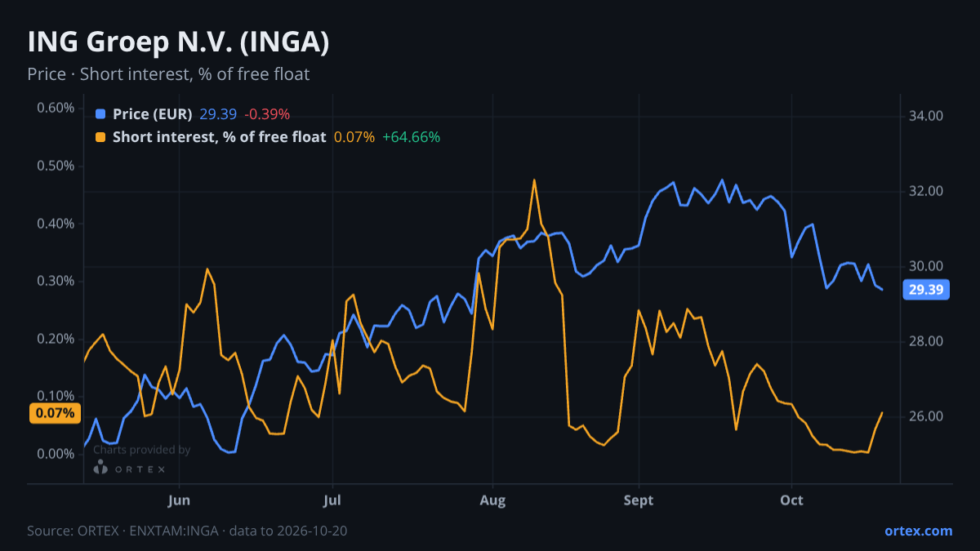Click the Oct label on the time axis
Screen dimensions: 980x551
(x=792, y=500)
